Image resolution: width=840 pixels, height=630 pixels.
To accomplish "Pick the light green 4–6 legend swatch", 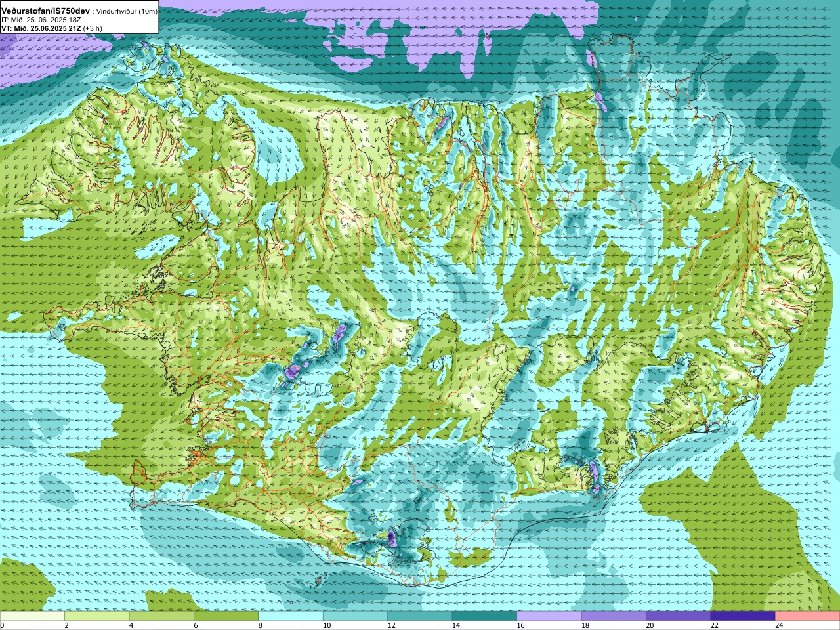I will (x=161, y=616).
